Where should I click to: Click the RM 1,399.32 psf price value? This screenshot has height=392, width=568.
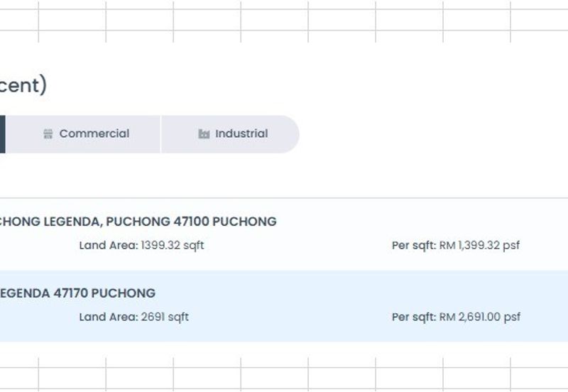pyautogui.click(x=479, y=246)
